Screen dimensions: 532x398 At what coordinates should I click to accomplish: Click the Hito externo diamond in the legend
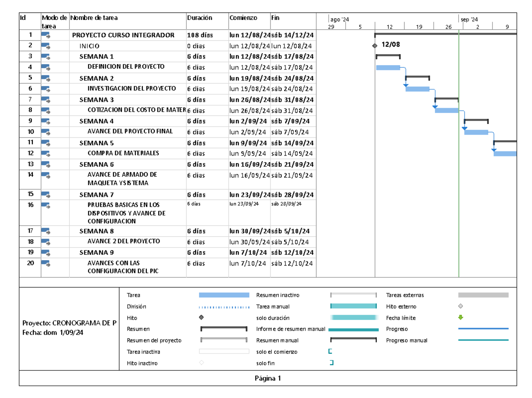tap(461, 306)
